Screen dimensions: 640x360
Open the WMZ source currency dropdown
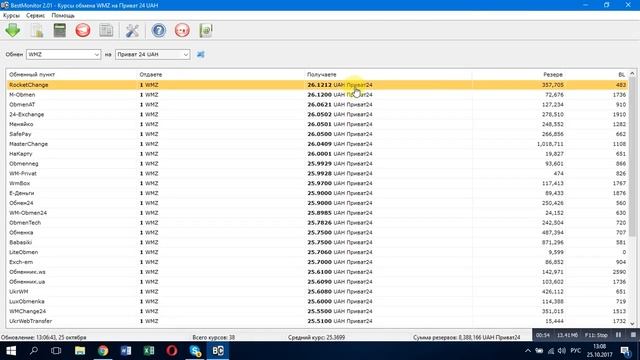pyautogui.click(x=63, y=54)
